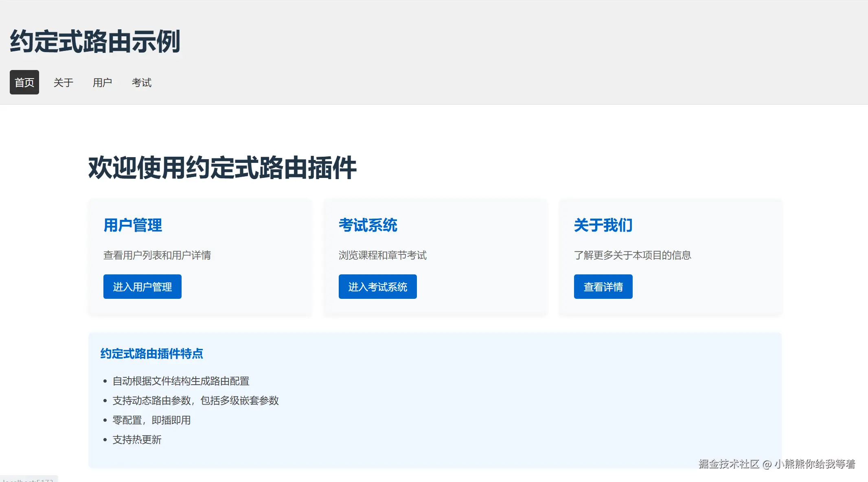Click the 用户管理 card heading
The width and height of the screenshot is (868, 482).
tap(133, 225)
